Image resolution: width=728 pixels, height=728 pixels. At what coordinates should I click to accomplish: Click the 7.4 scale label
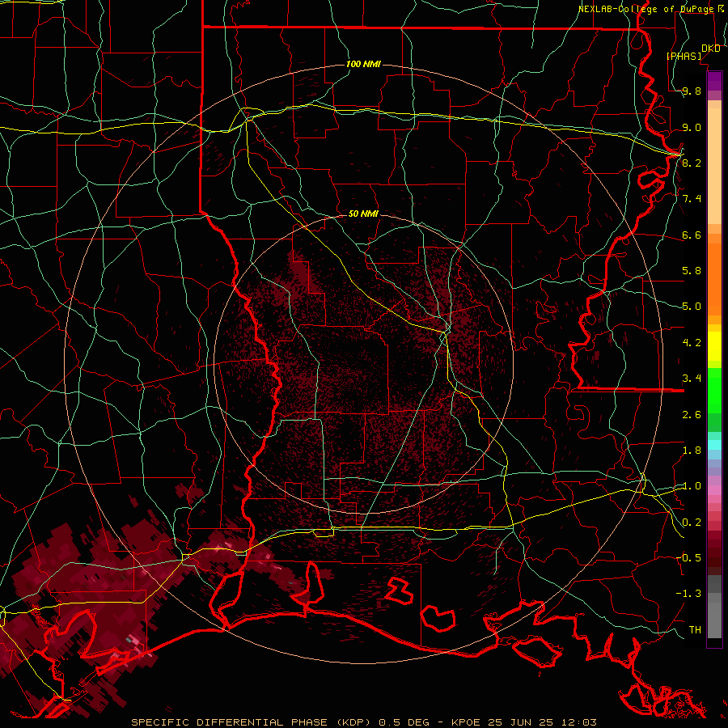pyautogui.click(x=692, y=199)
